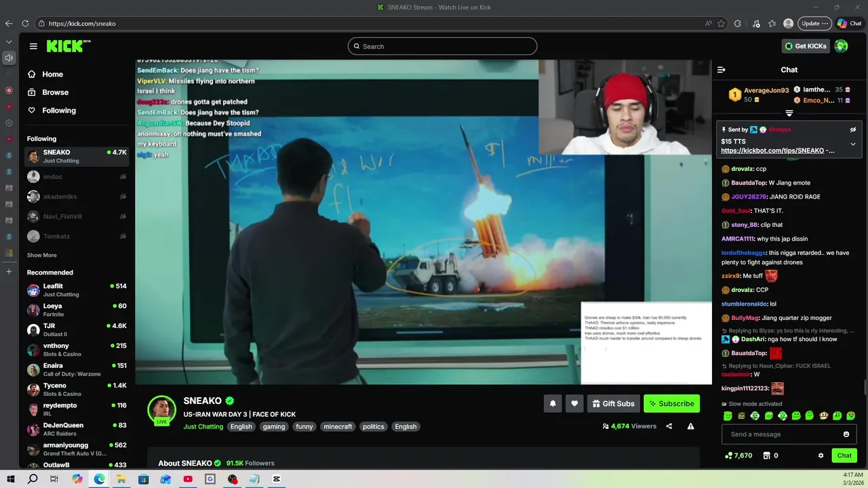Image resolution: width=868 pixels, height=488 pixels.
Task: Open Copilot Chat in browser toolbar
Action: (849, 23)
